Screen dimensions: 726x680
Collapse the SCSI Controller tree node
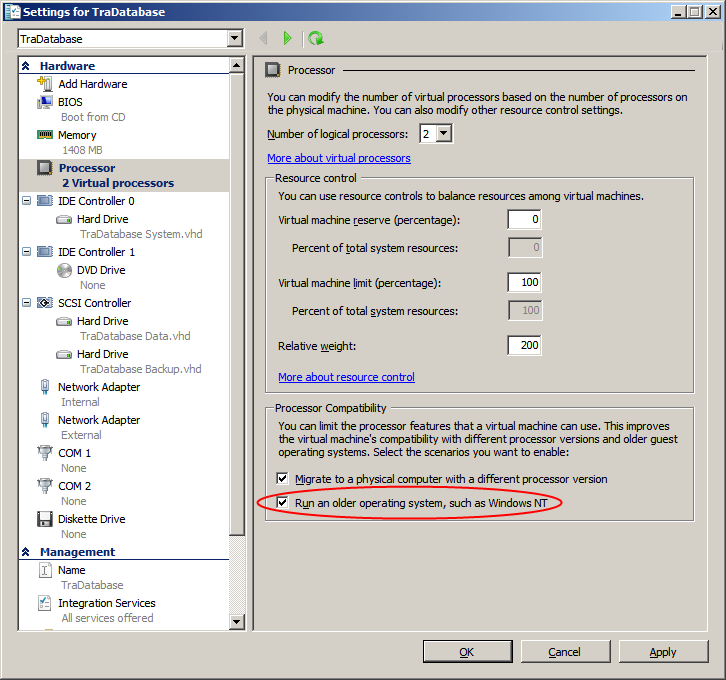click(x=26, y=303)
